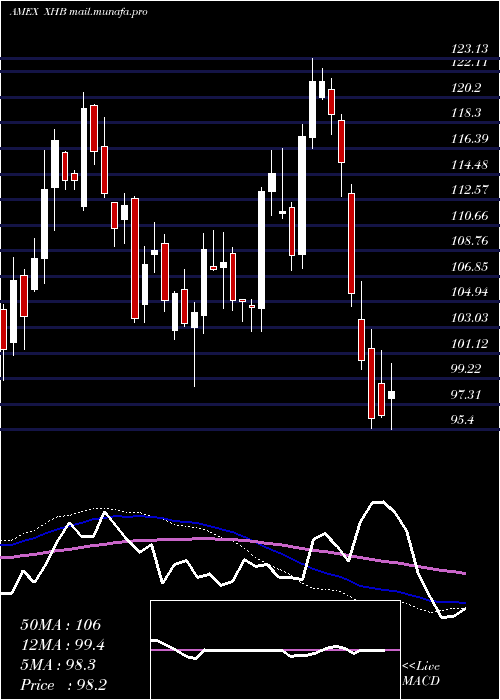The image size is (500, 700).
Task: Select the 99.22 price level label
Action: click(x=466, y=369)
